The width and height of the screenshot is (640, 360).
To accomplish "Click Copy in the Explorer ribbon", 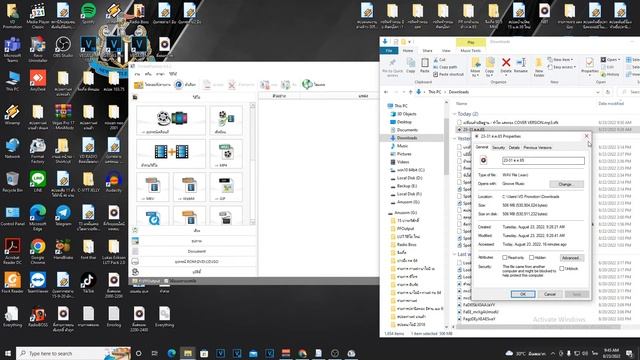I will (411, 65).
